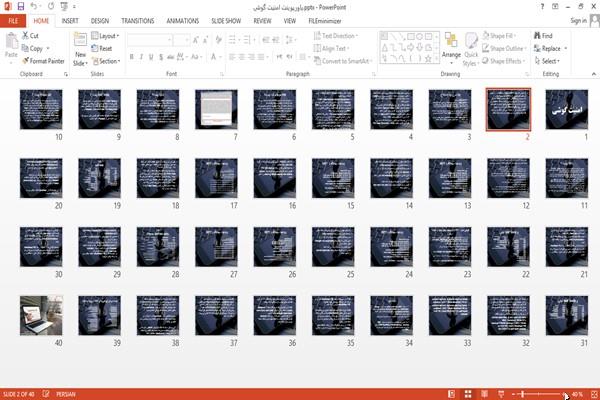The width and height of the screenshot is (600, 400).
Task: Insert a New Slide
Action: (80, 49)
